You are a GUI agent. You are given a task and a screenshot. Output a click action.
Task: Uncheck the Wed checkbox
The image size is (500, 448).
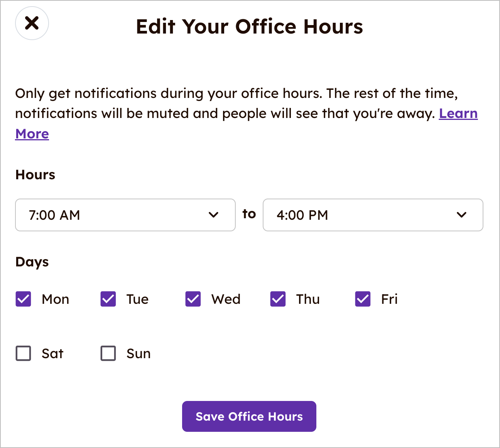(193, 299)
